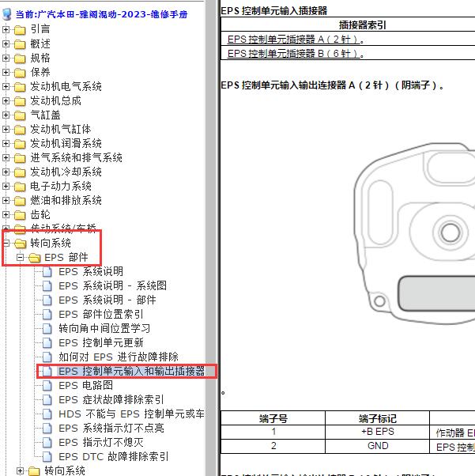Open EPS 系统说明 - 部件 page
This screenshot has height=476, width=475.
click(x=107, y=300)
